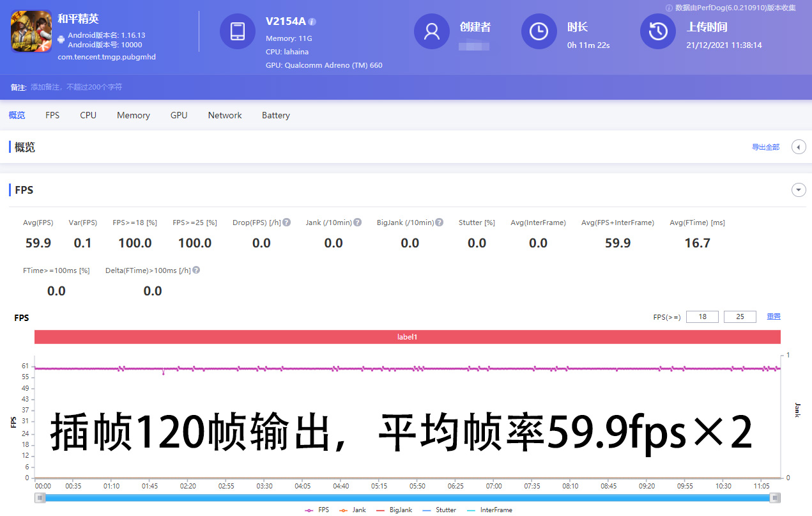
Task: Click the 上传时间 upload time icon
Action: (657, 31)
